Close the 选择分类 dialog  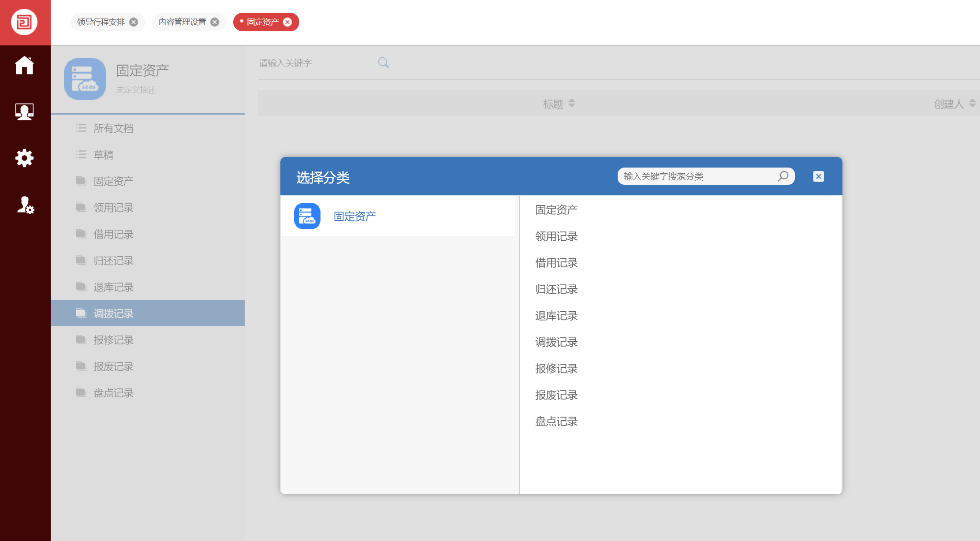pyautogui.click(x=818, y=176)
